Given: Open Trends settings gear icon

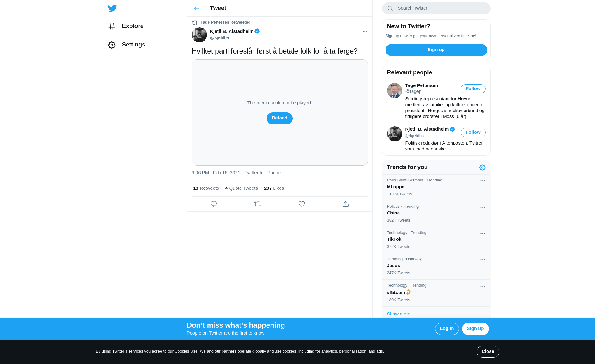Looking at the screenshot, I should tap(482, 167).
